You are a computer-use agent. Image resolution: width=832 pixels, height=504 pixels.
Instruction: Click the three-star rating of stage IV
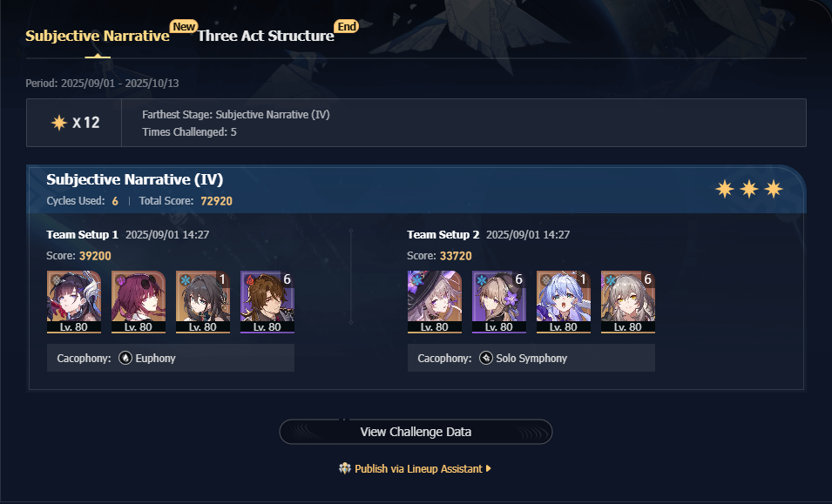[x=748, y=189]
